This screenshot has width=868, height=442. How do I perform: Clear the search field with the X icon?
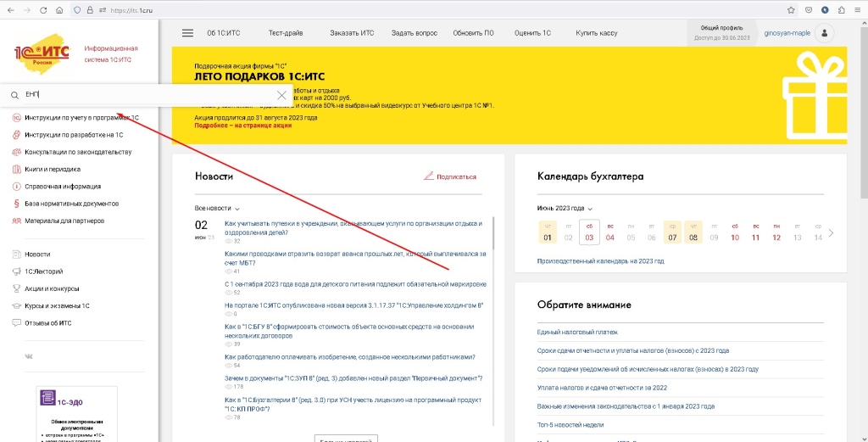[282, 95]
